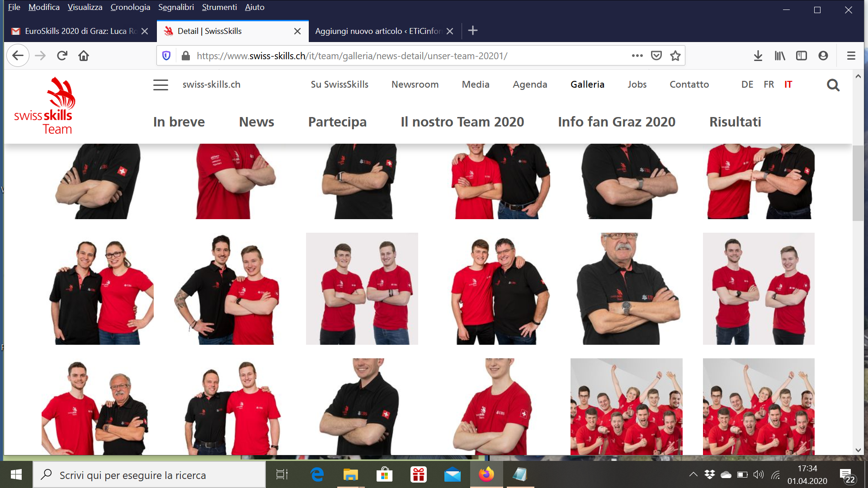868x488 pixels.
Task: Open the volume control in tray
Action: coord(759,474)
